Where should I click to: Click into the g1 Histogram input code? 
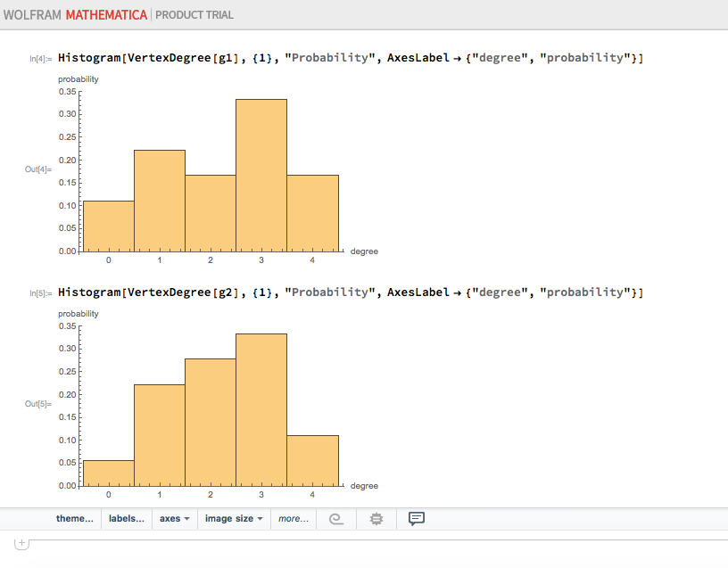coord(350,58)
